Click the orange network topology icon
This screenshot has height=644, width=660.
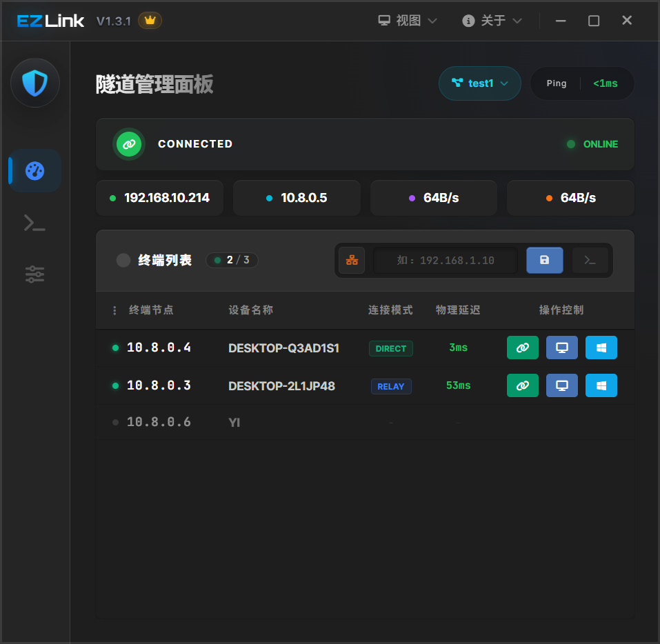352,260
